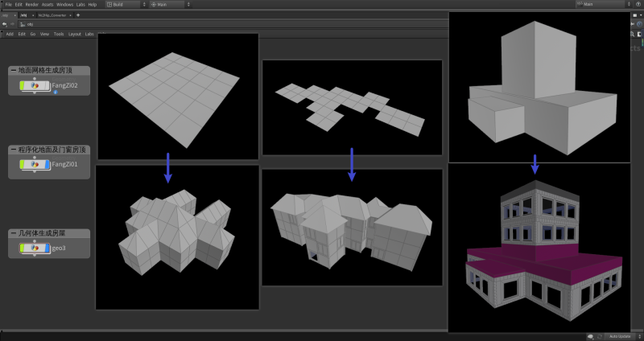This screenshot has height=341, width=644.
Task: Click the Auto Update button
Action: [619, 336]
